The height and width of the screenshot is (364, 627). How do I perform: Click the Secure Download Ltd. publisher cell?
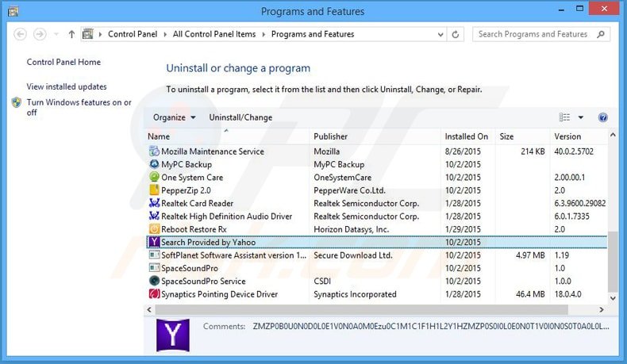click(352, 255)
